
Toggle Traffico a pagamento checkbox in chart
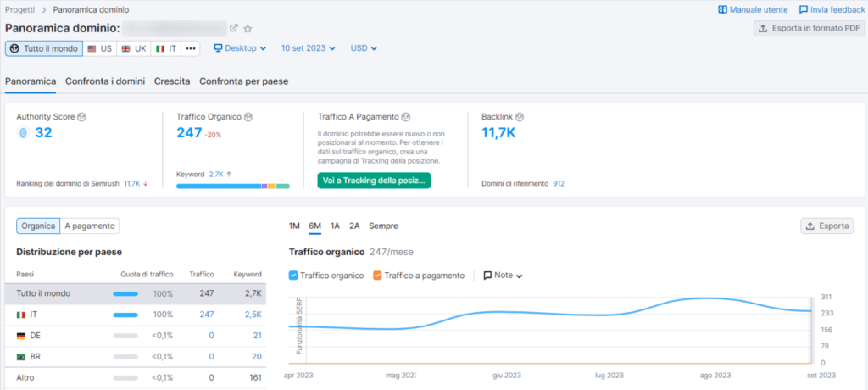pos(377,276)
